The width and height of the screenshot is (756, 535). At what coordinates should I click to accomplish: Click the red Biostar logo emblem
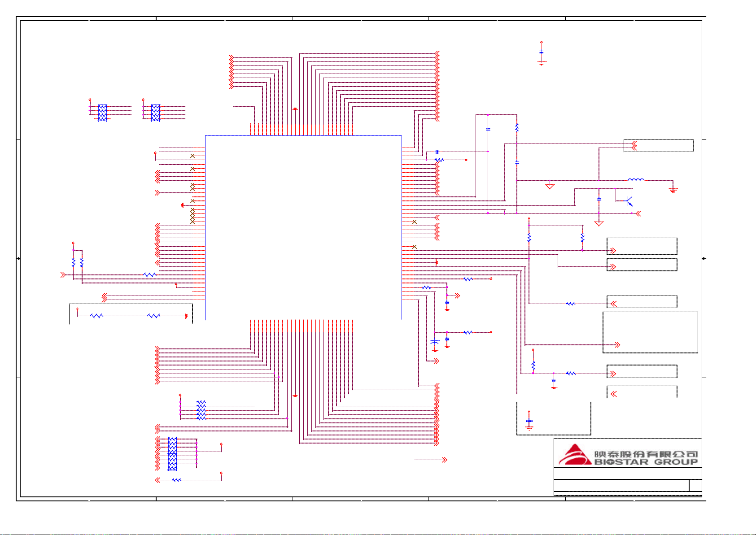(x=575, y=454)
